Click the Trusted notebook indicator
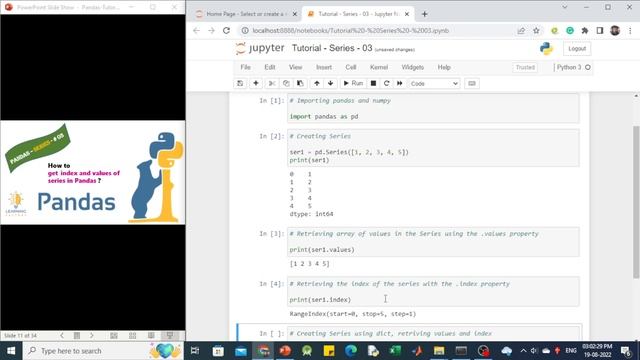The height and width of the screenshot is (360, 640). tap(525, 67)
